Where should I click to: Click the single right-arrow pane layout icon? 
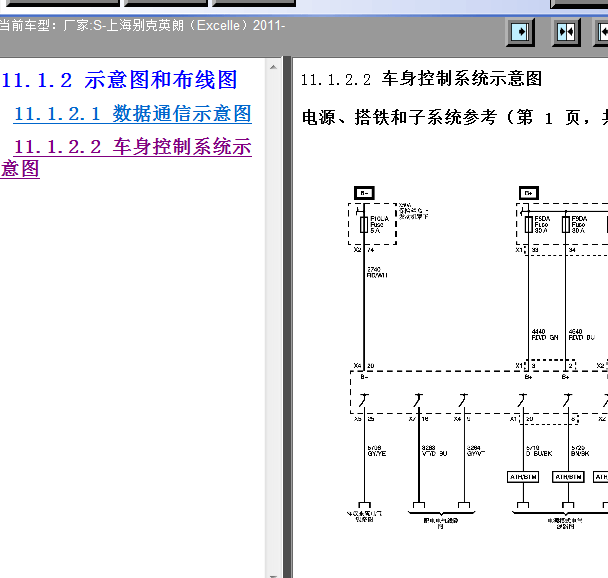pos(520,32)
